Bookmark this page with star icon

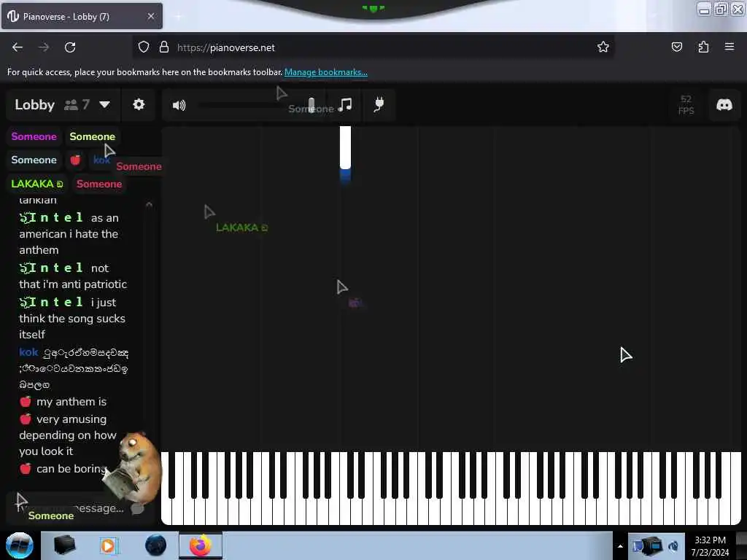click(603, 47)
